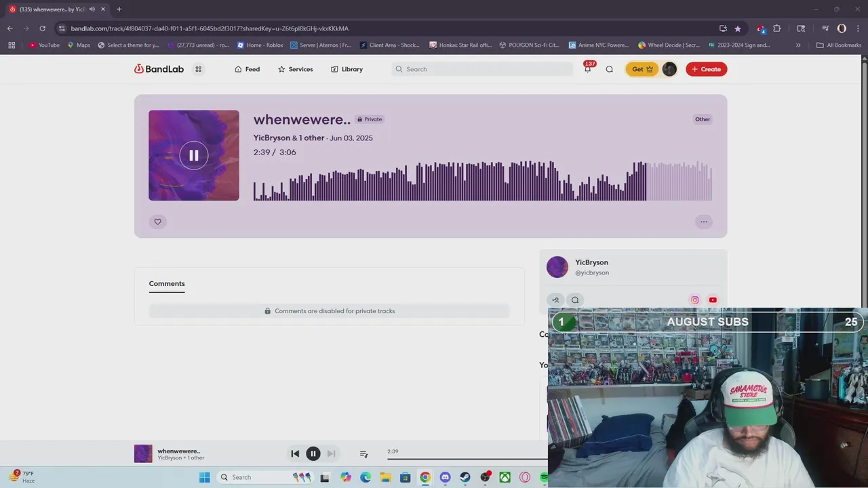Click the Windows taskbar search box
The width and height of the screenshot is (868, 488).
[x=267, y=477]
